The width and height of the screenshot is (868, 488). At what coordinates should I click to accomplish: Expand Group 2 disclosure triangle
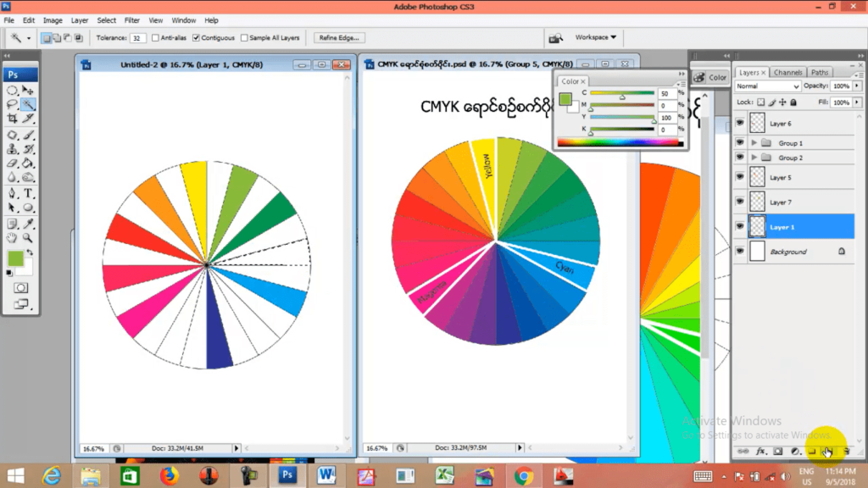[754, 158]
